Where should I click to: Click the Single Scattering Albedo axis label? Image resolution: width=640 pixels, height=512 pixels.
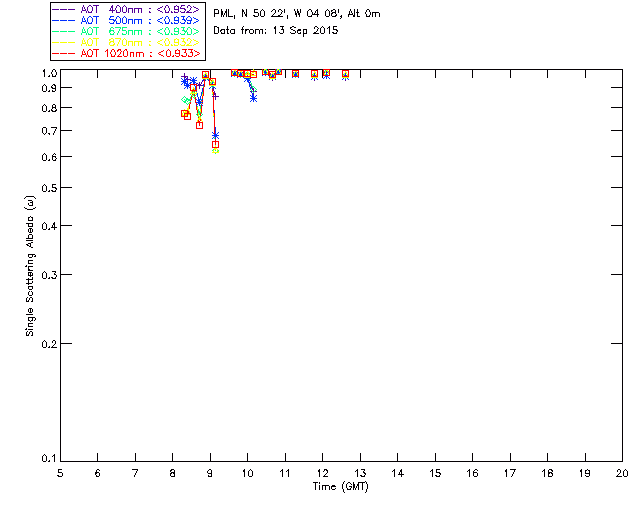[30, 266]
